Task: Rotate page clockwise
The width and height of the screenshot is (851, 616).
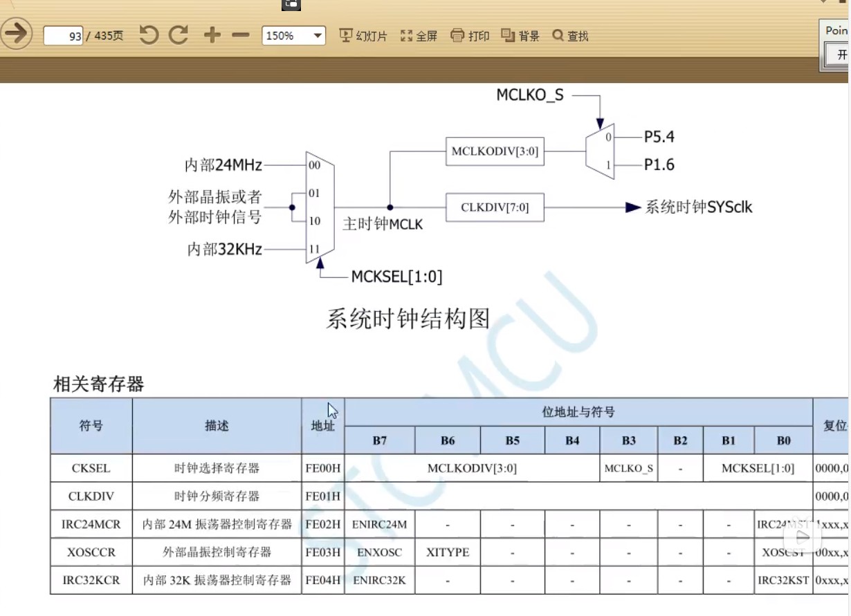Action: 179,35
